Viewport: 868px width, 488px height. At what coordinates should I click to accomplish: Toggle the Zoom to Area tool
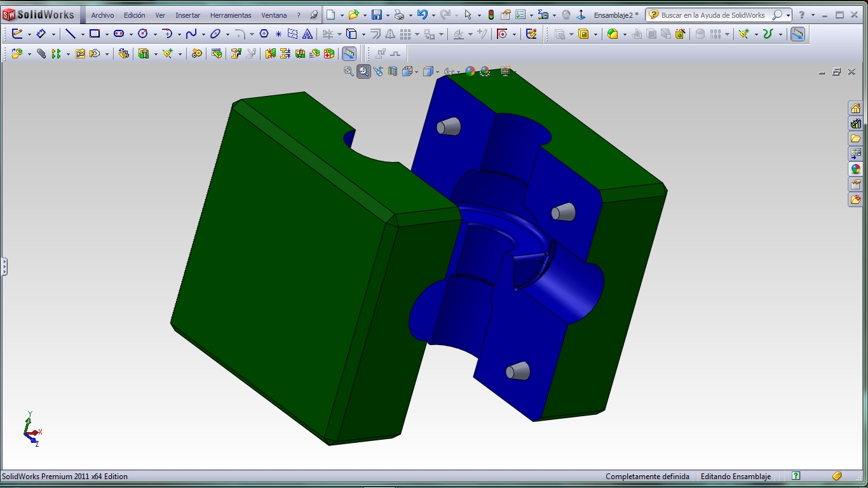point(363,71)
